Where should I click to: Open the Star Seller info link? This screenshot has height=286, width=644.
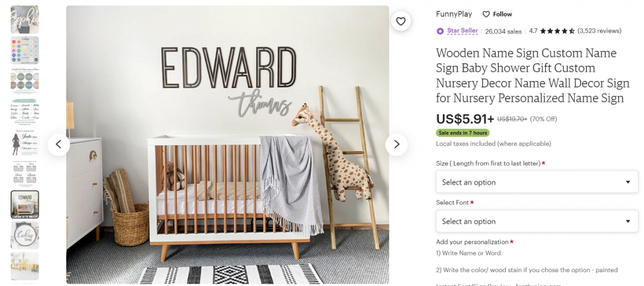click(462, 31)
